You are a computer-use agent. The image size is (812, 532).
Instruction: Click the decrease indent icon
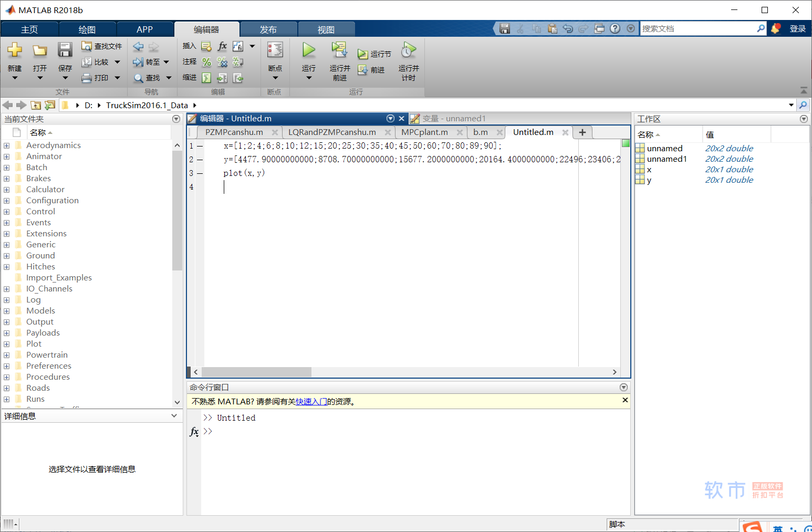[238, 78]
